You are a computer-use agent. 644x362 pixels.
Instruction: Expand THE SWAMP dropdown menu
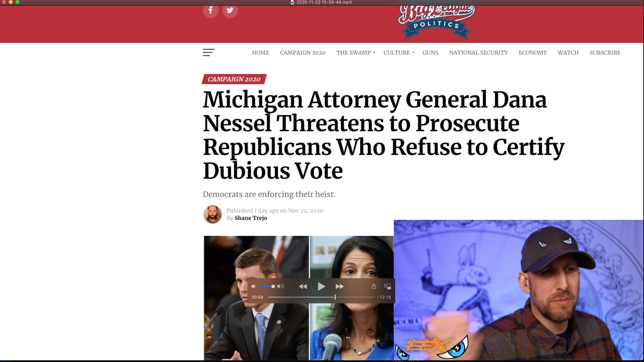click(x=356, y=53)
